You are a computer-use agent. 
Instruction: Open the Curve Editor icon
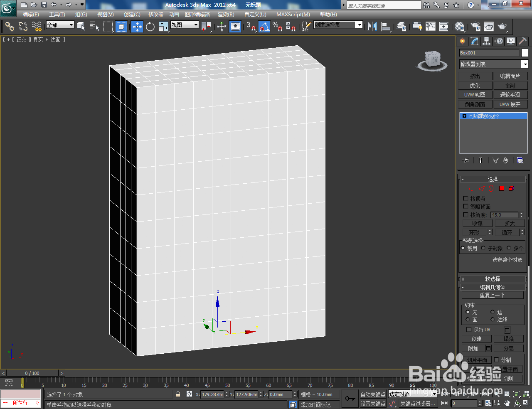pos(431,27)
